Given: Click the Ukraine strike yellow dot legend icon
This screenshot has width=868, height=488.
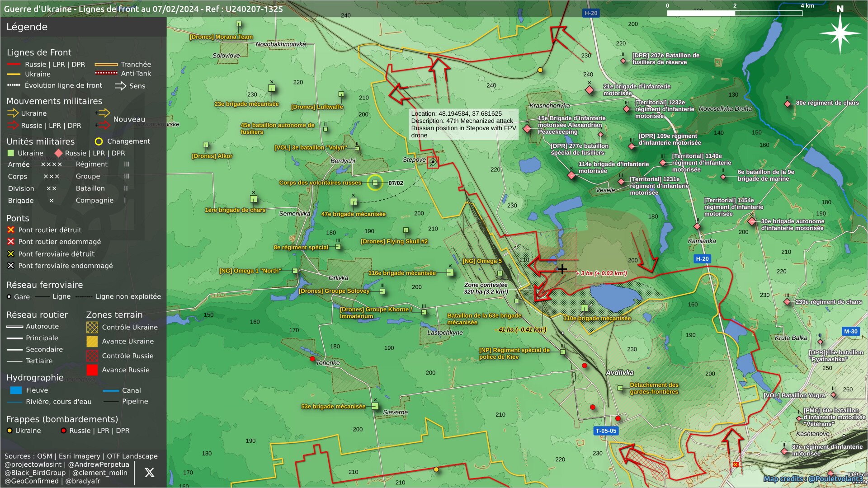Looking at the screenshot, I should [x=9, y=431].
